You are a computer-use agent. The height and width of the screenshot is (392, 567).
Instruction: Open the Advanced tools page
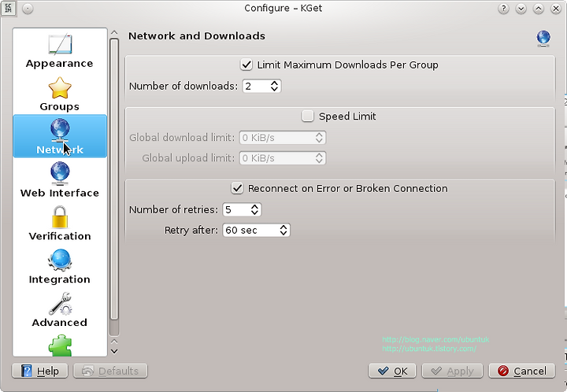coord(60,309)
